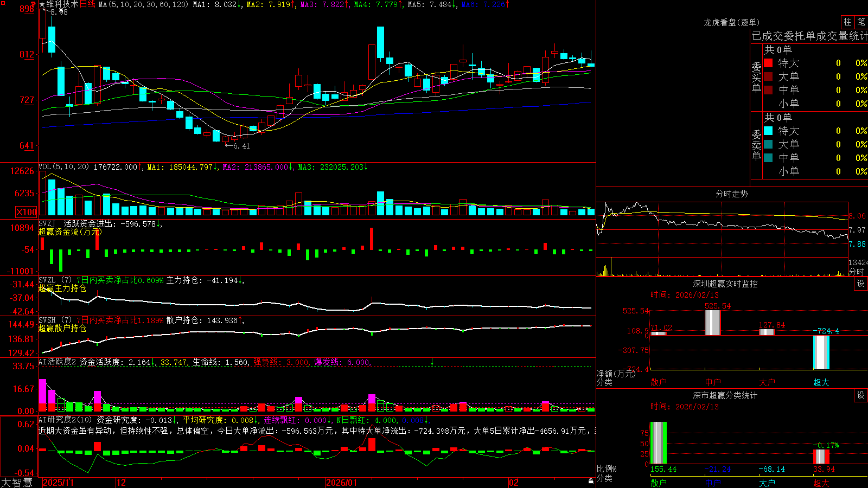Click the 中户 bar showing 525.54
This screenshot has height=488, width=868.
[713, 323]
